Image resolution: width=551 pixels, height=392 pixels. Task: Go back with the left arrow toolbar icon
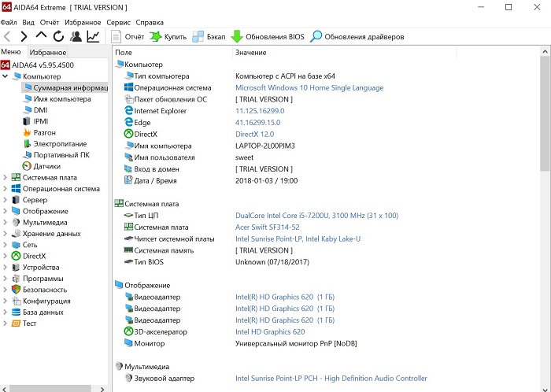pyautogui.click(x=7, y=36)
